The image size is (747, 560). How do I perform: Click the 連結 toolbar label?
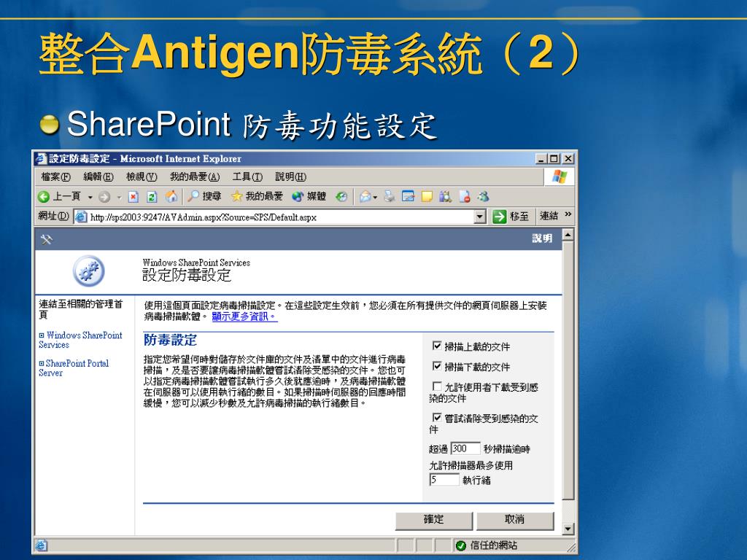pyautogui.click(x=549, y=216)
